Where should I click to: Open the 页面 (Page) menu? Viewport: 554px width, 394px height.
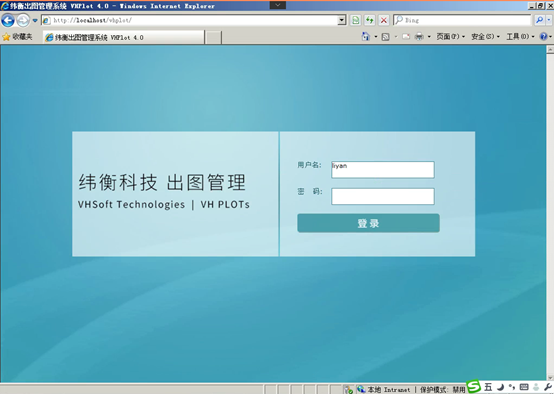click(x=450, y=36)
